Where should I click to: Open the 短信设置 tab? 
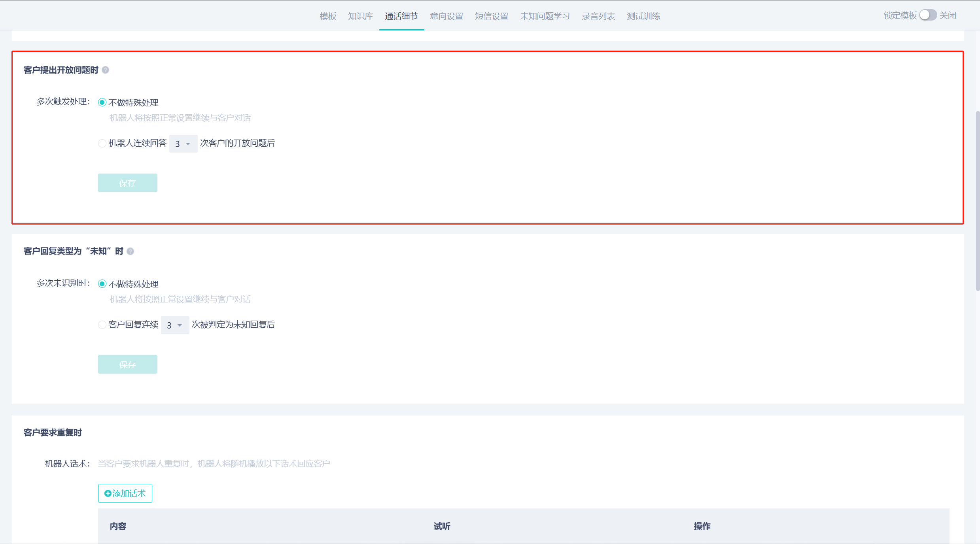pos(492,16)
